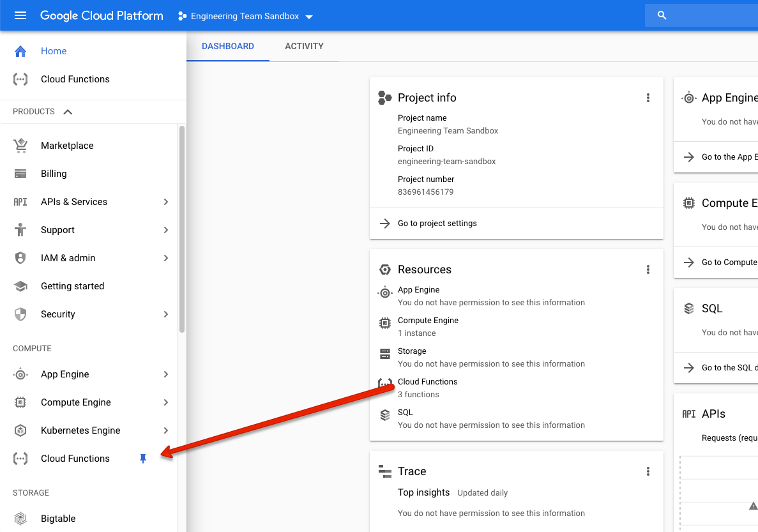This screenshot has height=532, width=758.
Task: Open the Trace card three-dot menu
Action: pos(648,471)
